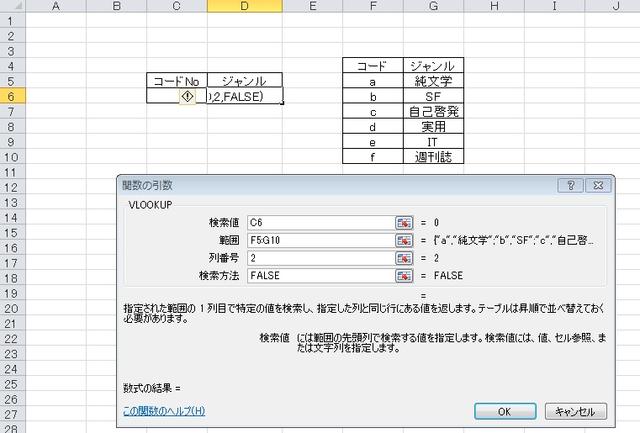Click the 範囲 input field containing F5:G10
This screenshot has height=433, width=640.
tap(321, 240)
